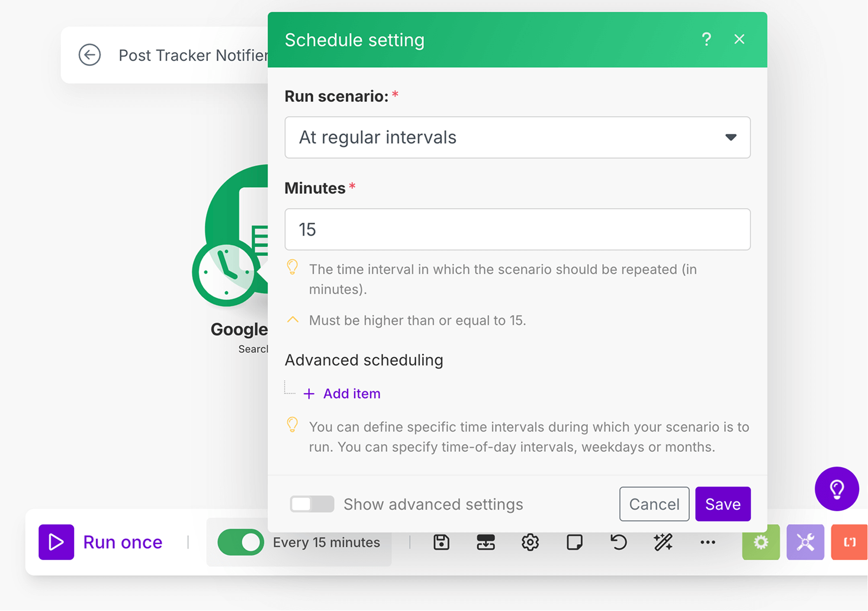
Task: Cancel the schedule changes
Action: 654,504
